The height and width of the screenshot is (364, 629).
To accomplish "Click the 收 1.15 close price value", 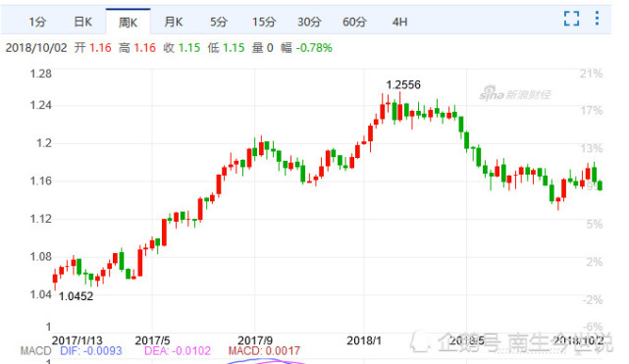I will [x=182, y=48].
